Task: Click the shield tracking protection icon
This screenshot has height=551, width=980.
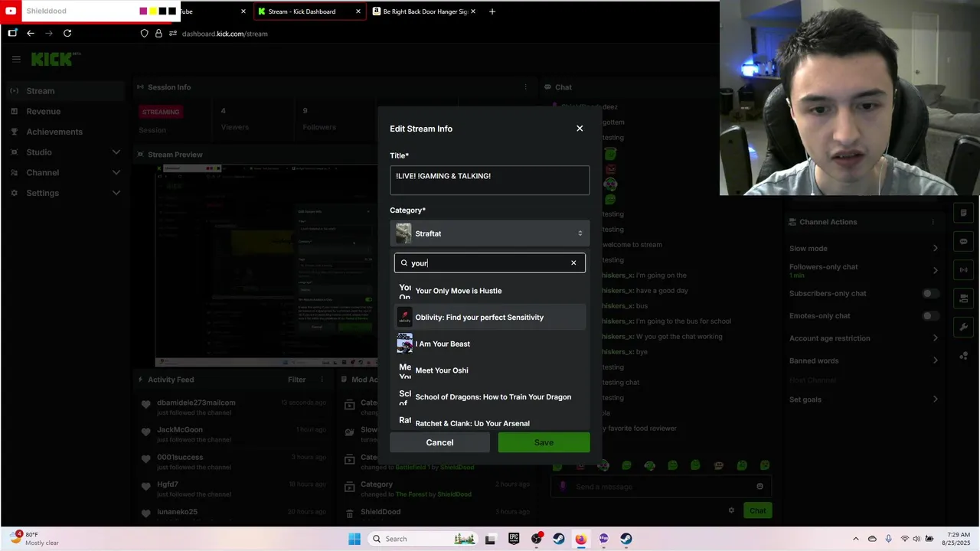Action: coord(144,34)
